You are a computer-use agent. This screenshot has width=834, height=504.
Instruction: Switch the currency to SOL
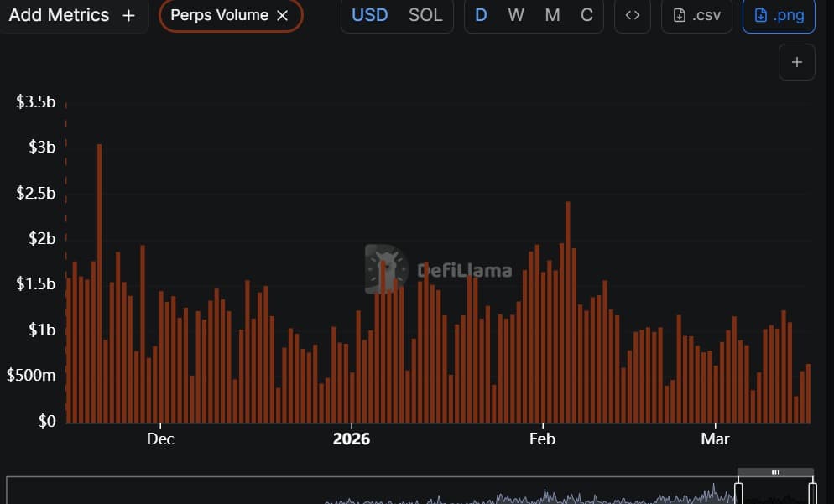(x=425, y=14)
